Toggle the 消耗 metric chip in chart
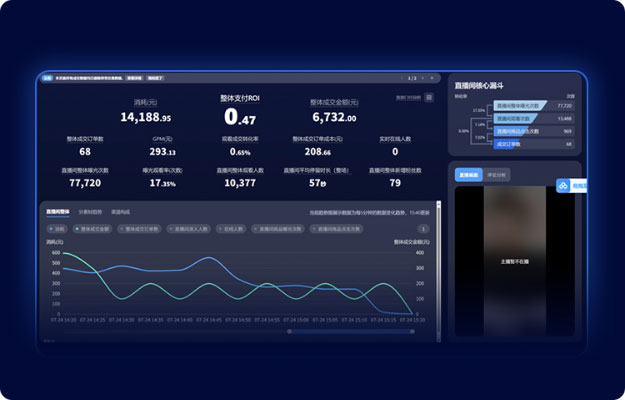The height and width of the screenshot is (400, 625). [58, 229]
